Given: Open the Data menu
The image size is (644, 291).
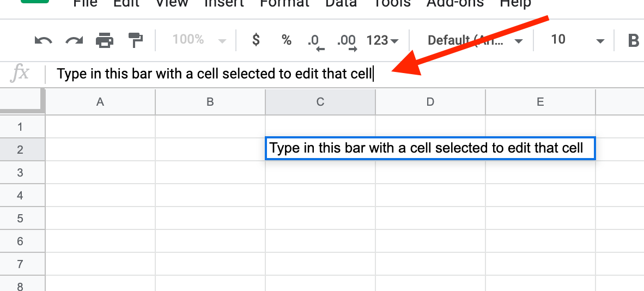Looking at the screenshot, I should [x=341, y=3].
